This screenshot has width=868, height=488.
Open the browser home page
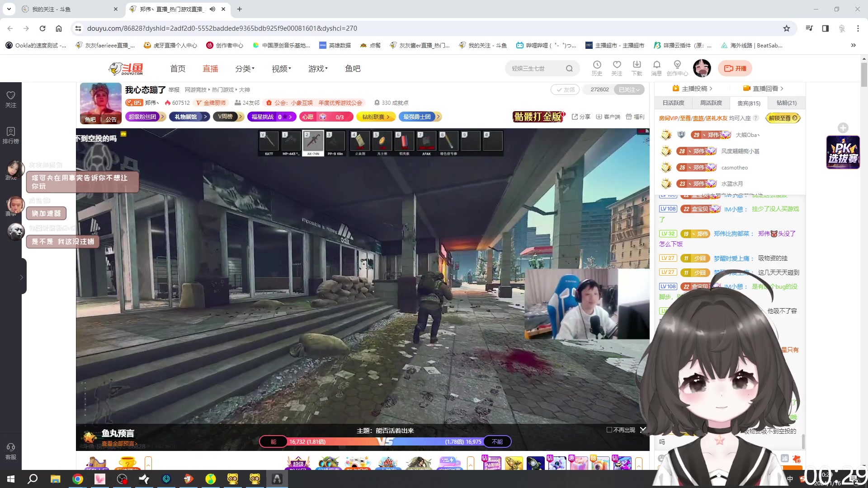point(59,28)
